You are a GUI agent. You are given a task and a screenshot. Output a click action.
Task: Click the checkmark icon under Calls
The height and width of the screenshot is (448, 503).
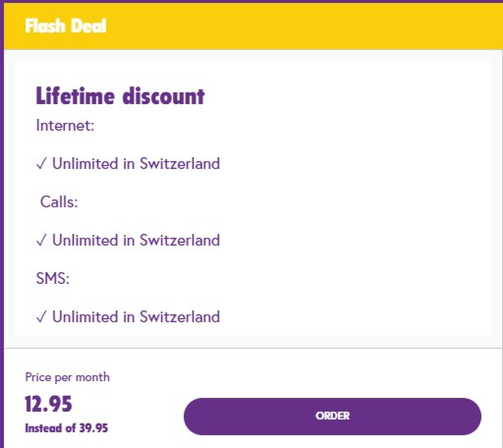click(41, 241)
